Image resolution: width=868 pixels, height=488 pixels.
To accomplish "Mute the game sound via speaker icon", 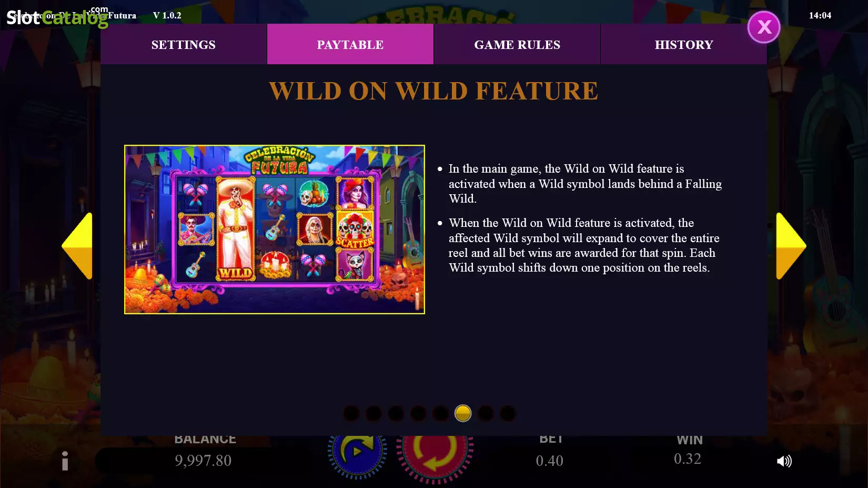I will point(784,461).
